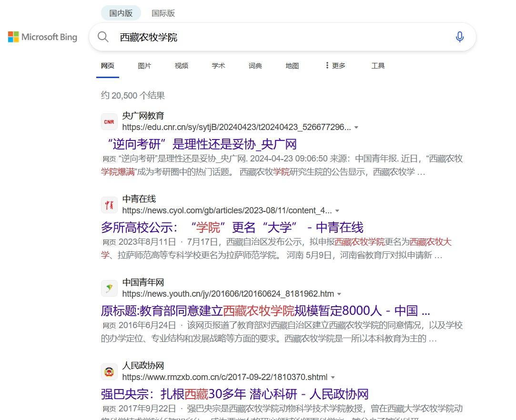The width and height of the screenshot is (516, 420).
Task: Click the www.rmzxb.com.cn URL link
Action: (x=225, y=377)
